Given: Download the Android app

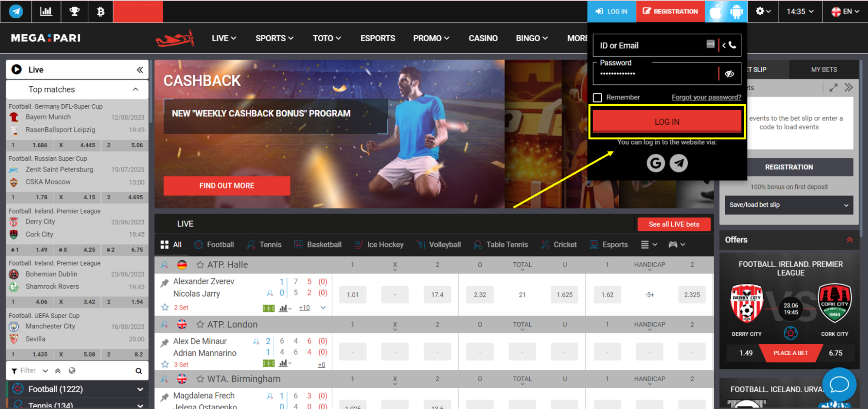Looking at the screenshot, I should tap(736, 11).
